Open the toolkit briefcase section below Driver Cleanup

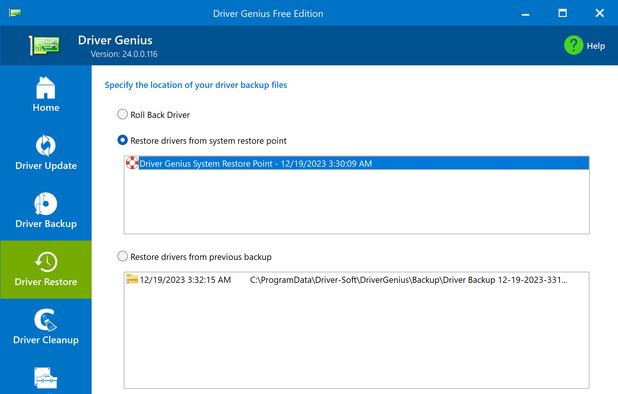pos(46,378)
